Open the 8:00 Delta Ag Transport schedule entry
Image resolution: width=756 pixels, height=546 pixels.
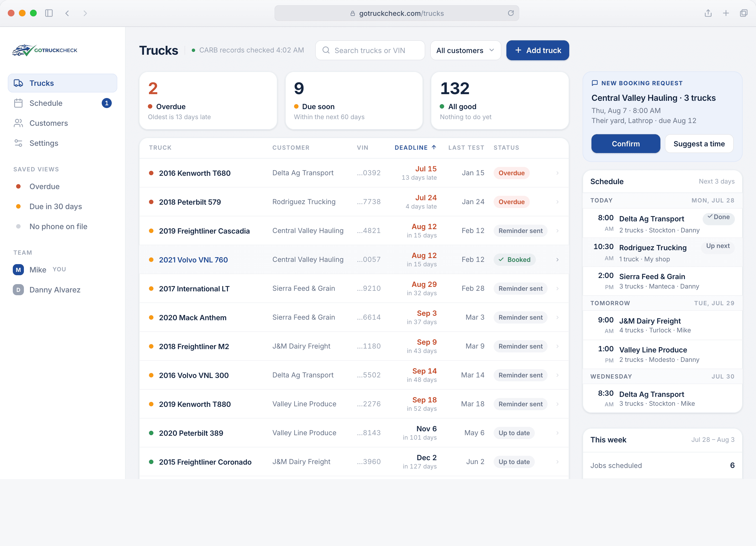(662, 223)
